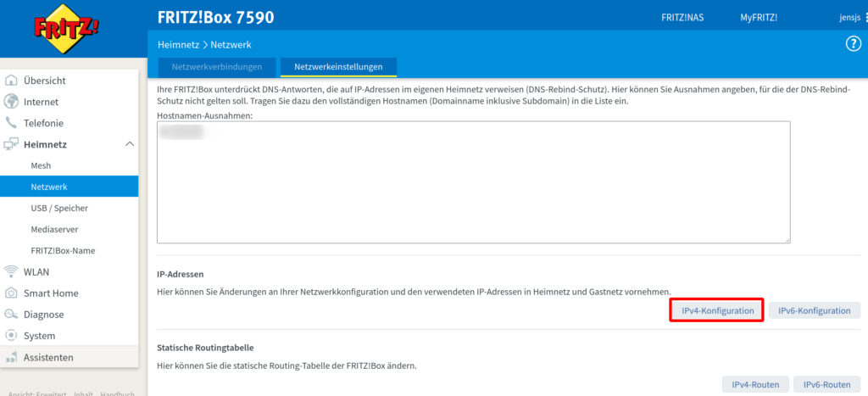Screen dimensions: 868x396
Task: Click the Assistenten wizard icon
Action: tap(10, 358)
